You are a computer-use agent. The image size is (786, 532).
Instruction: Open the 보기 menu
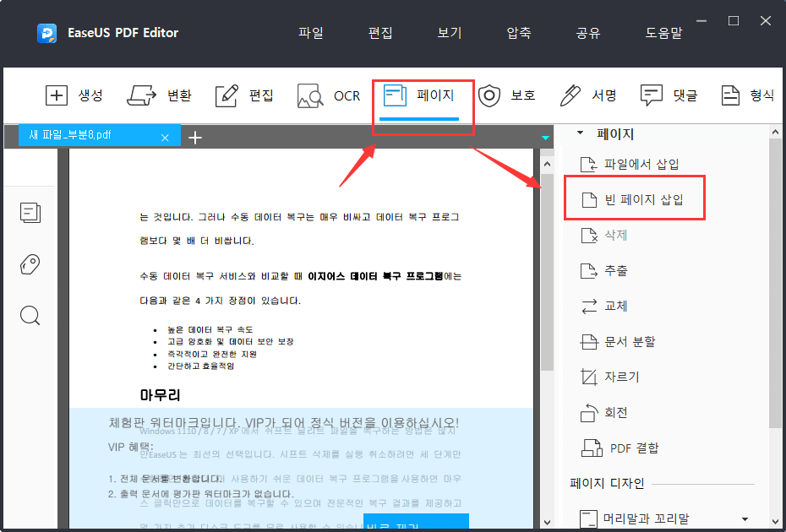(449, 32)
